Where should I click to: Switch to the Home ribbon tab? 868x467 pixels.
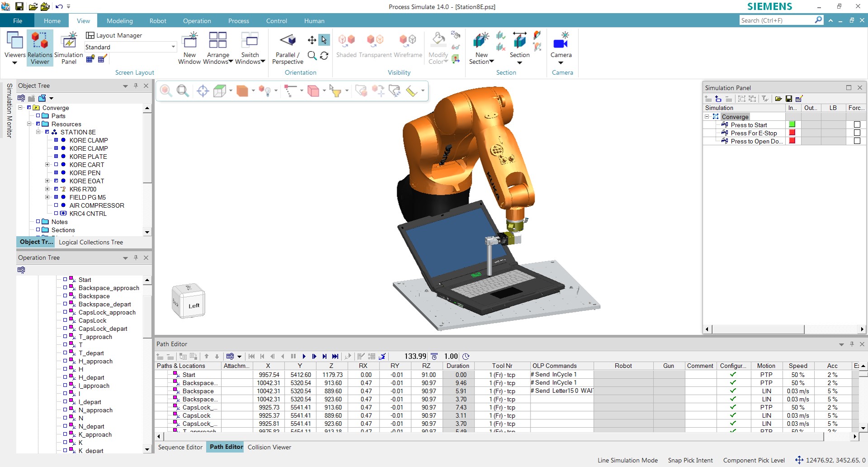[52, 21]
